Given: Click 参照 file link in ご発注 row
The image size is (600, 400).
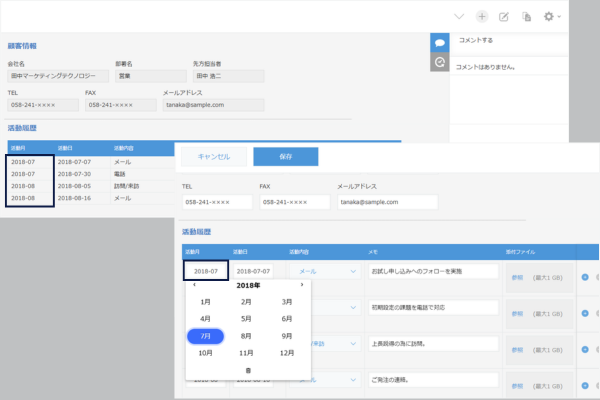Looking at the screenshot, I should (x=517, y=386).
